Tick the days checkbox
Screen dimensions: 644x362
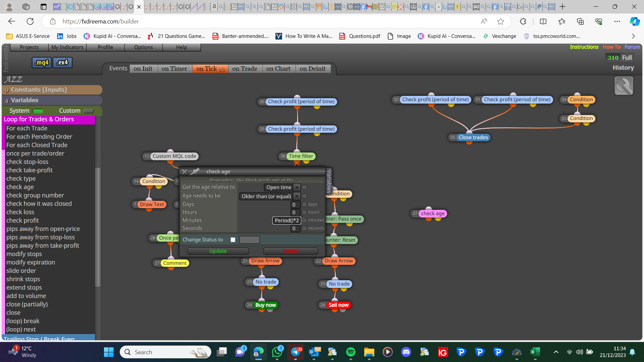pos(305,204)
